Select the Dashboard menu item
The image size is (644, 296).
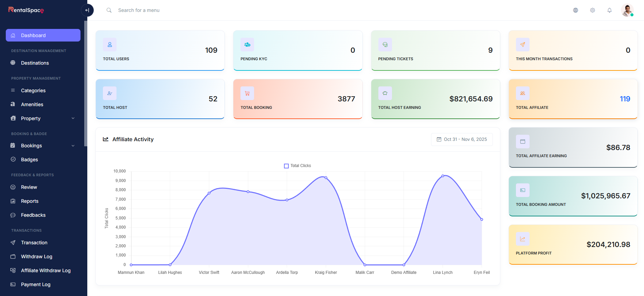click(43, 35)
